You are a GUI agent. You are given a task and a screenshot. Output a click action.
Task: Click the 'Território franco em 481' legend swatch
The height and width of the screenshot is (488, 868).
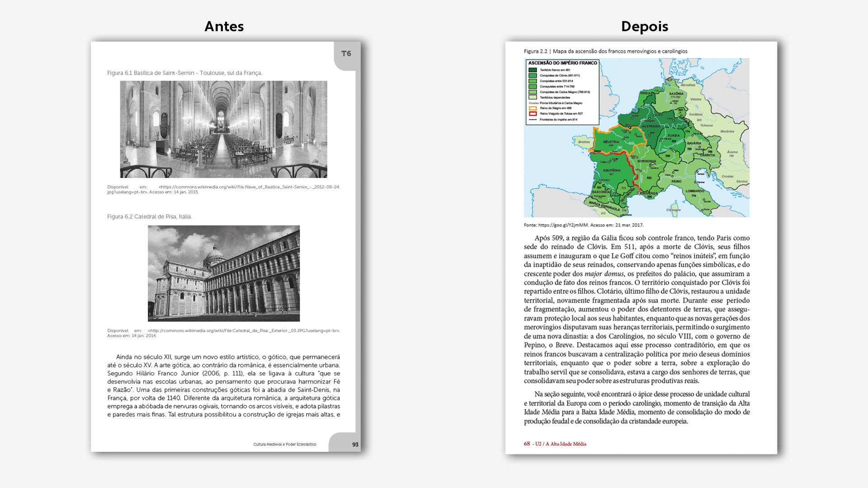point(533,70)
